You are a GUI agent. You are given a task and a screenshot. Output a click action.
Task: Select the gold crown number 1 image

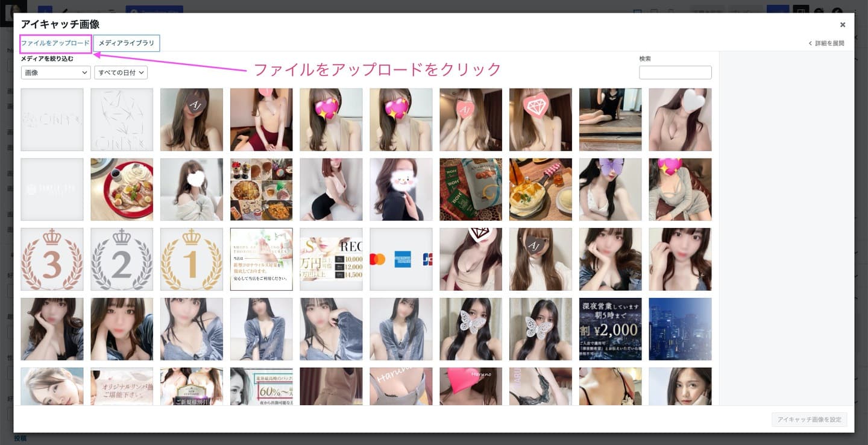[x=192, y=259]
